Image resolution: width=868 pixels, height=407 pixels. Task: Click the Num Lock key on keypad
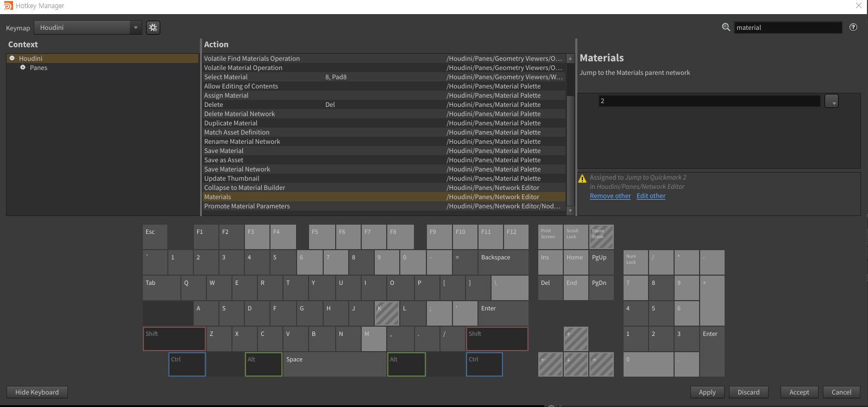click(x=636, y=262)
